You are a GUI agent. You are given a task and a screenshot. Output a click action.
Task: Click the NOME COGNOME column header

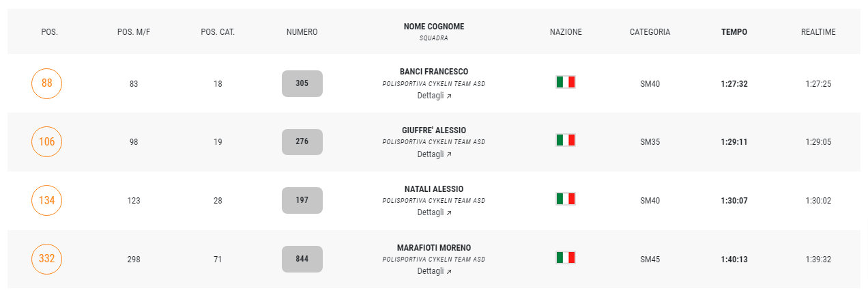(434, 27)
